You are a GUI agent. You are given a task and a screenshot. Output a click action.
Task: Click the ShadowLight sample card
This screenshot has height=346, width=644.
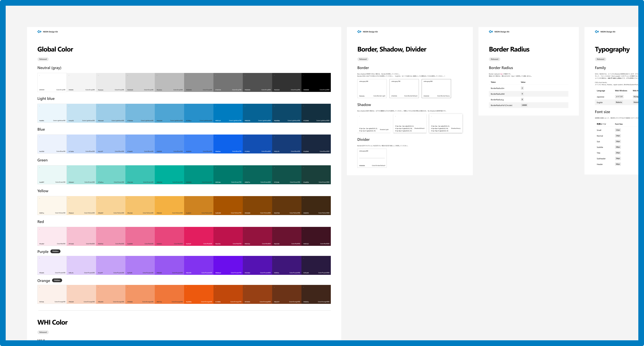[x=374, y=123]
